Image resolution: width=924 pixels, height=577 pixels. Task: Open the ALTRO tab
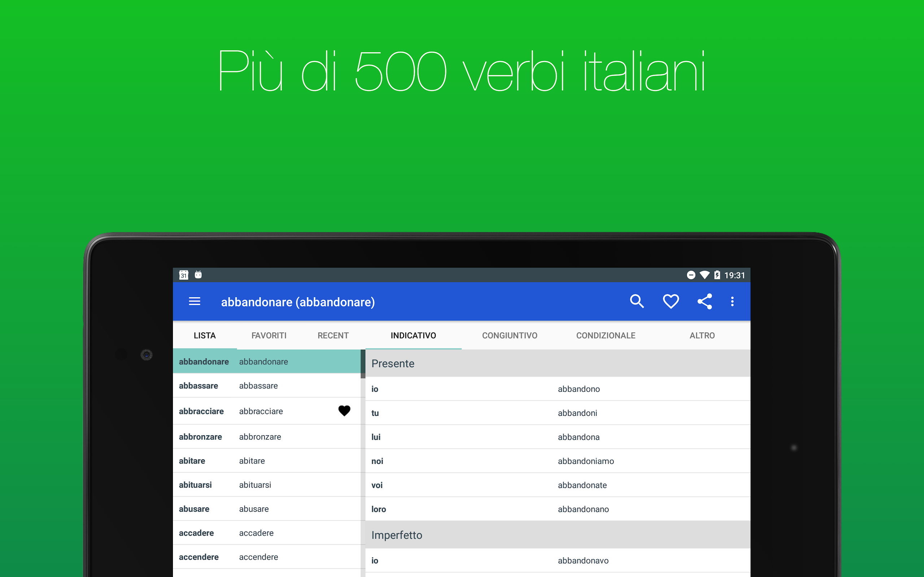[702, 335]
